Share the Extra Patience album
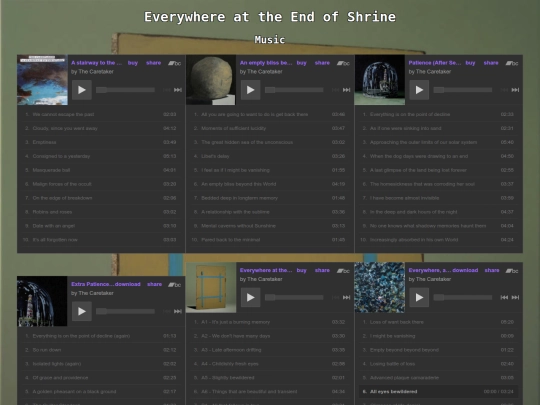540x405 pixels. (155, 284)
